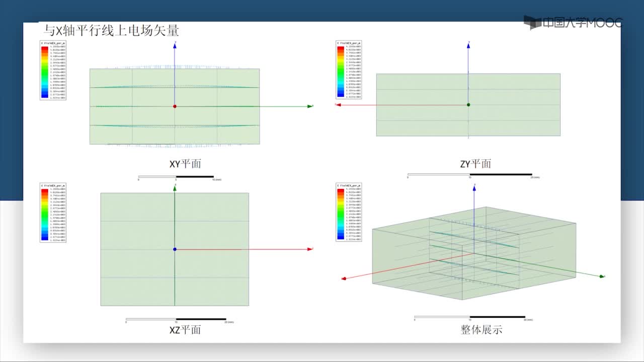Select the XY平面 caption
Screen dimensions: 644x362
pyautogui.click(x=185, y=164)
